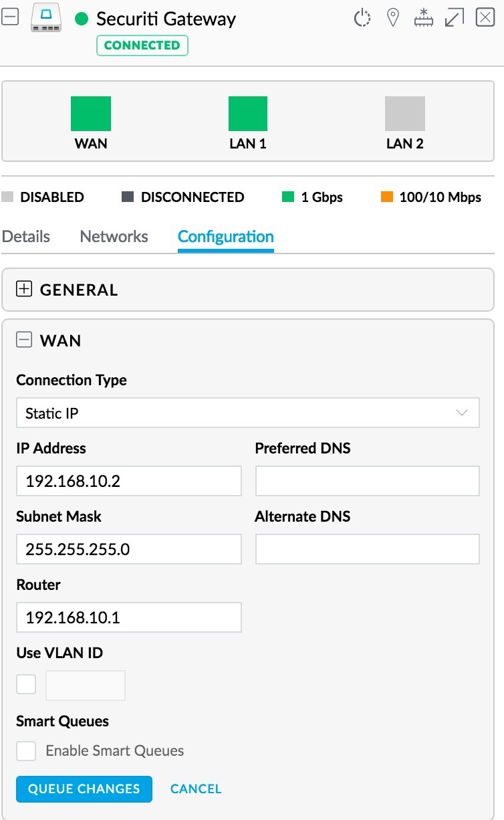Enable the Use VLAN ID checkbox
This screenshot has height=820, width=504.
pyautogui.click(x=26, y=684)
